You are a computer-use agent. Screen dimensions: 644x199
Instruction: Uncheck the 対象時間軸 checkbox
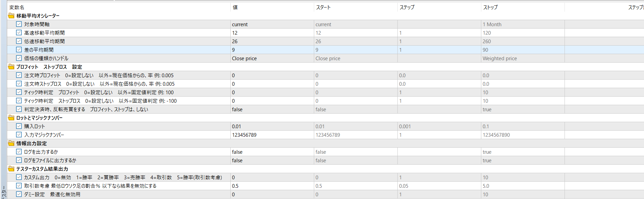tap(19, 24)
